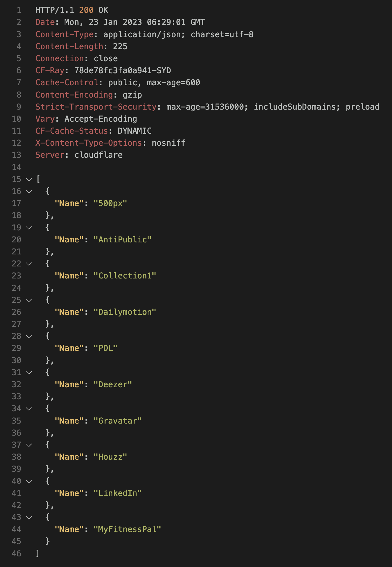Collapse the Houzz object chevron
Image resolution: width=392 pixels, height=567 pixels.
(29, 445)
